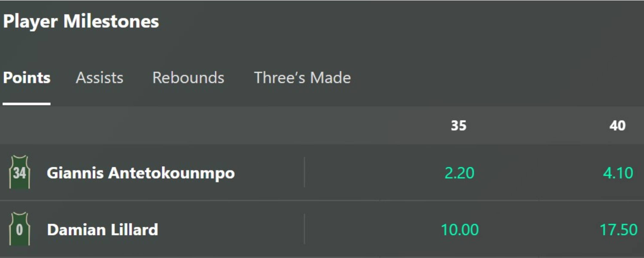Pick Giannis 40 points odds 4.10

[x=618, y=173]
